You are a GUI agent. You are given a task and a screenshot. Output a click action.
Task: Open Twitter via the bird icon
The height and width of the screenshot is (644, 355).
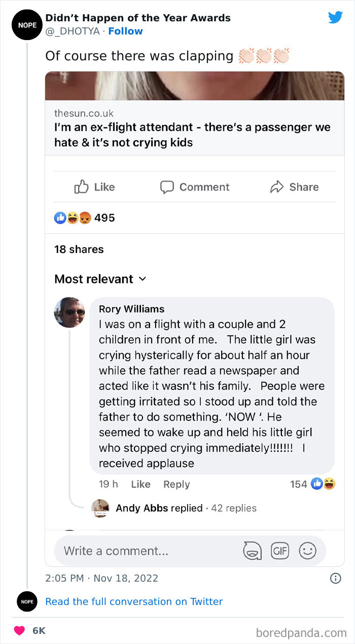(335, 17)
